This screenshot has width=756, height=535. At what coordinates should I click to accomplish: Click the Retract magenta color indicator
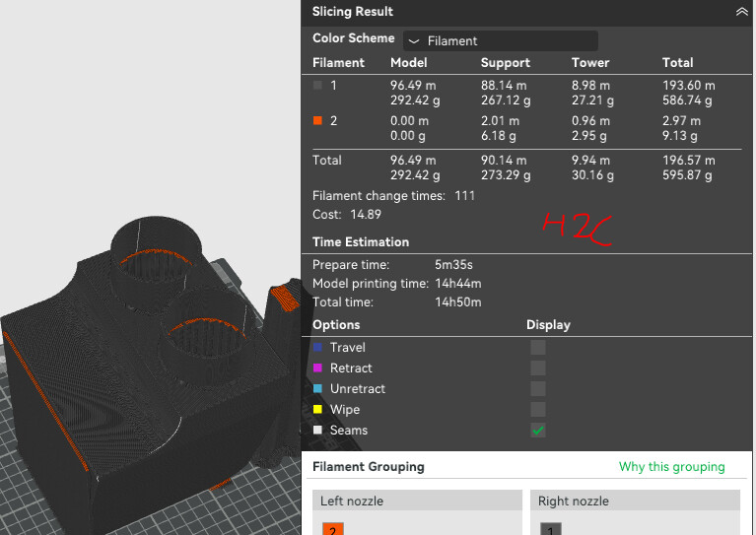pyautogui.click(x=317, y=368)
